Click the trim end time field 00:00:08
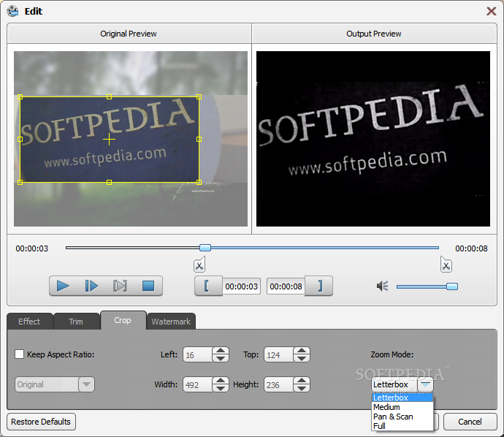Screen dimensions: 504x437 (286, 286)
